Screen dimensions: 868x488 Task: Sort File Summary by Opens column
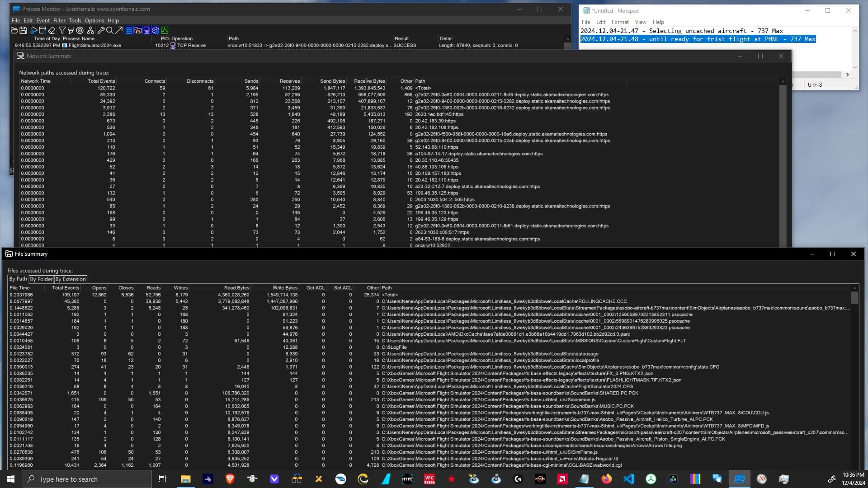click(x=94, y=288)
